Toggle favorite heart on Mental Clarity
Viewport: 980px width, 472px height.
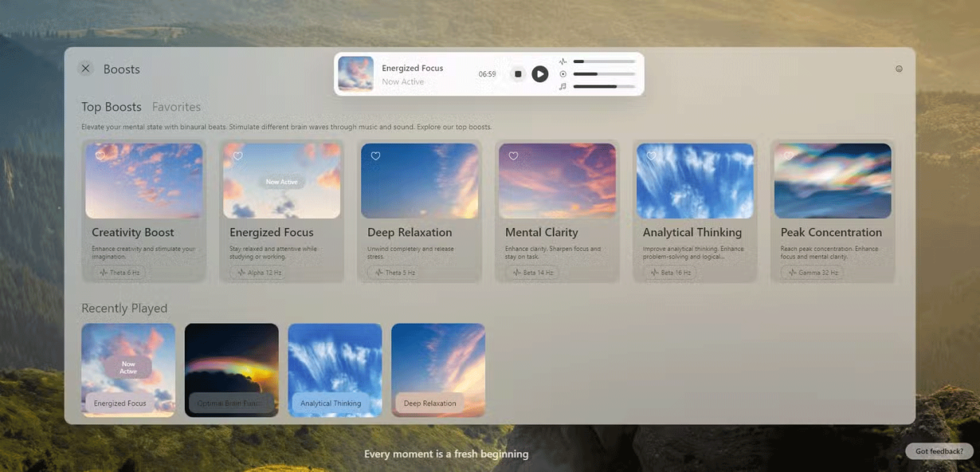click(514, 156)
